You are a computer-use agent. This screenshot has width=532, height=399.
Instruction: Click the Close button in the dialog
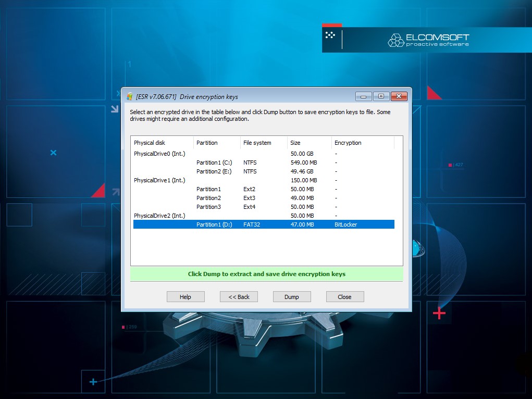pyautogui.click(x=344, y=297)
